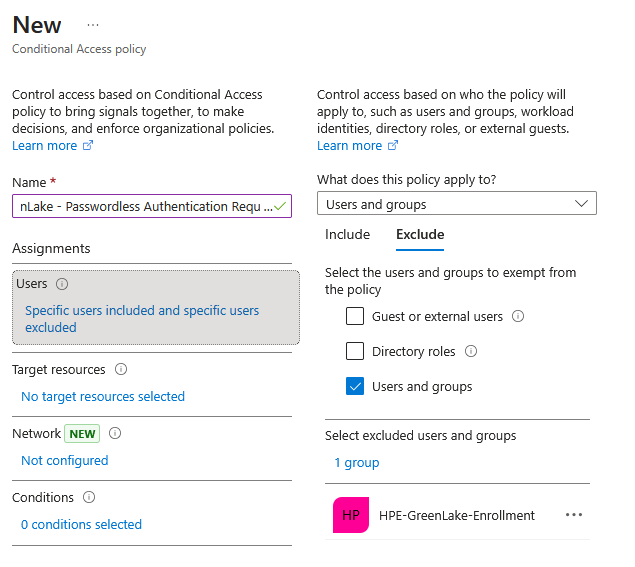Click 'No target resources selected' link

pyautogui.click(x=103, y=397)
